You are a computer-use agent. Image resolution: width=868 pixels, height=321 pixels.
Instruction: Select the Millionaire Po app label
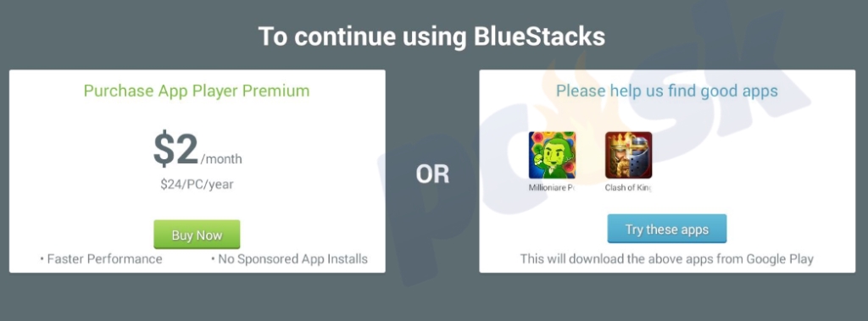tap(552, 188)
